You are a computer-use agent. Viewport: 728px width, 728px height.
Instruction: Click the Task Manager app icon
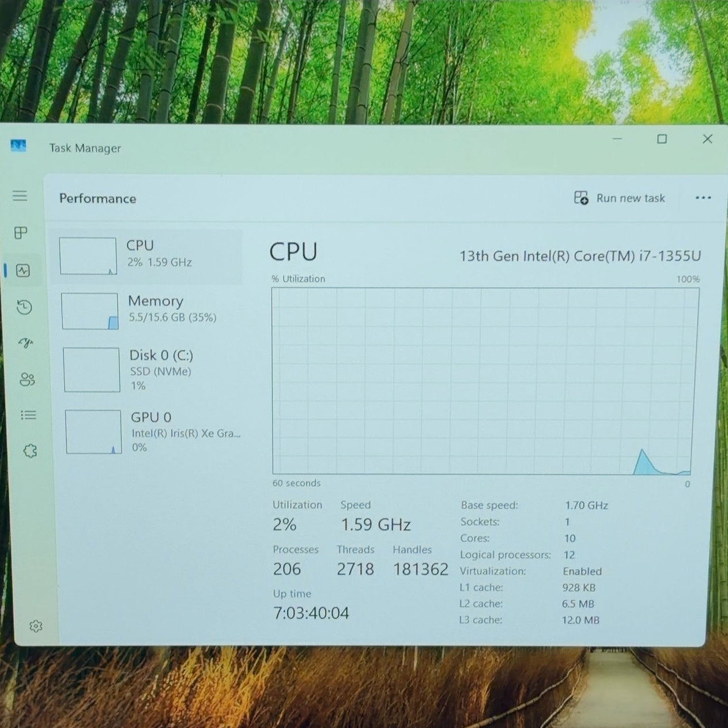tap(18, 146)
